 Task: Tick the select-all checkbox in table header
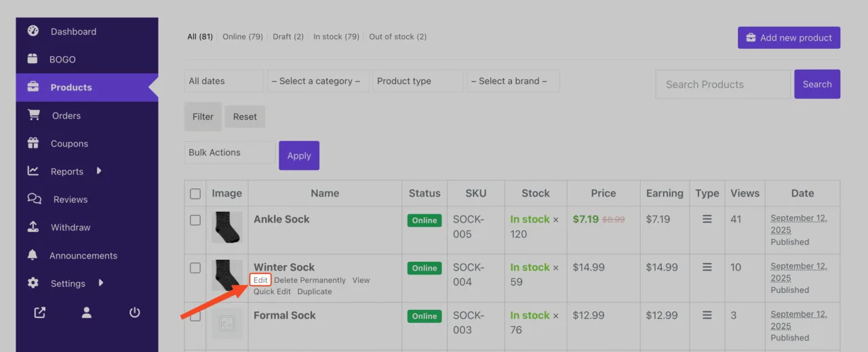point(195,194)
